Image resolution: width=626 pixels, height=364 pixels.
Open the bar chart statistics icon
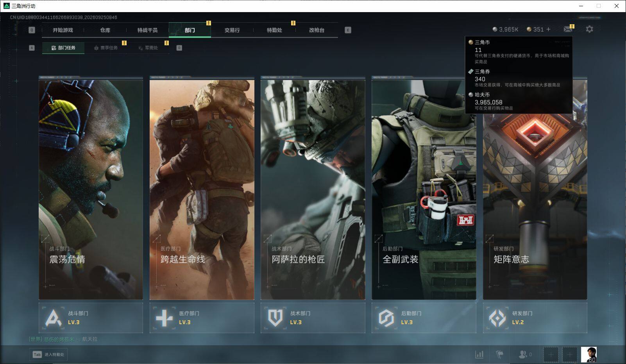tap(479, 355)
